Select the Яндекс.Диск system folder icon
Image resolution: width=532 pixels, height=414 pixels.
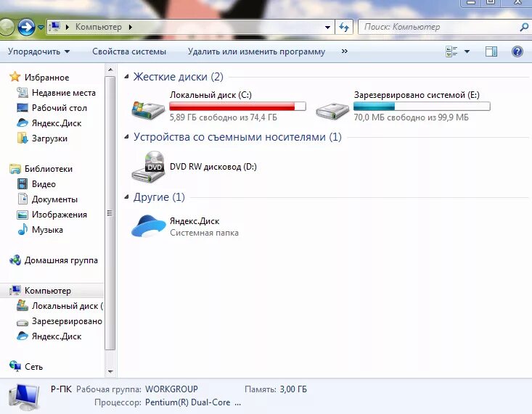148,226
